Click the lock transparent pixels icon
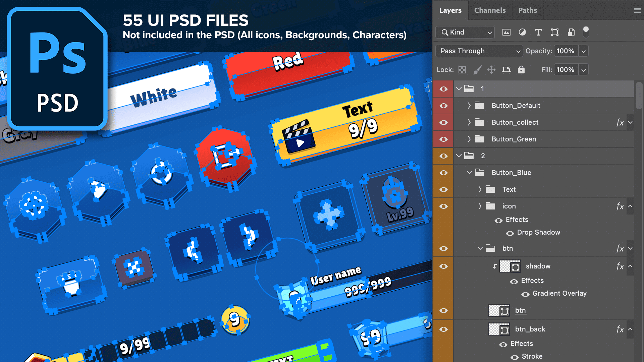 tap(462, 70)
